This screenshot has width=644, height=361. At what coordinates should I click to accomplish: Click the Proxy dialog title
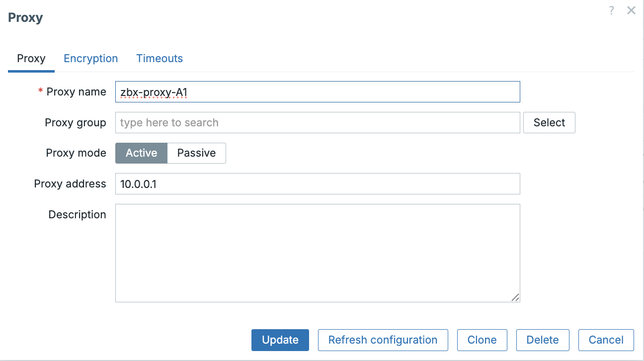pyautogui.click(x=25, y=17)
